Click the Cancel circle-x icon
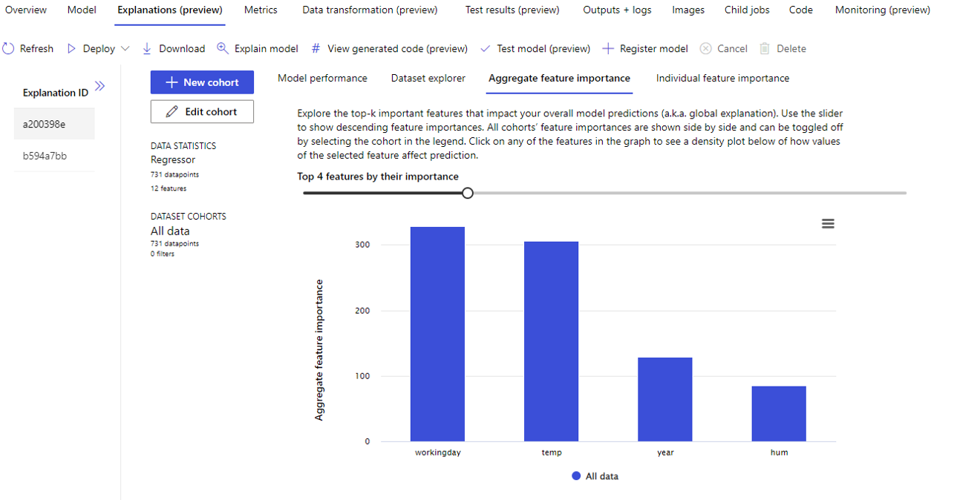The width and height of the screenshot is (980, 500). (705, 48)
